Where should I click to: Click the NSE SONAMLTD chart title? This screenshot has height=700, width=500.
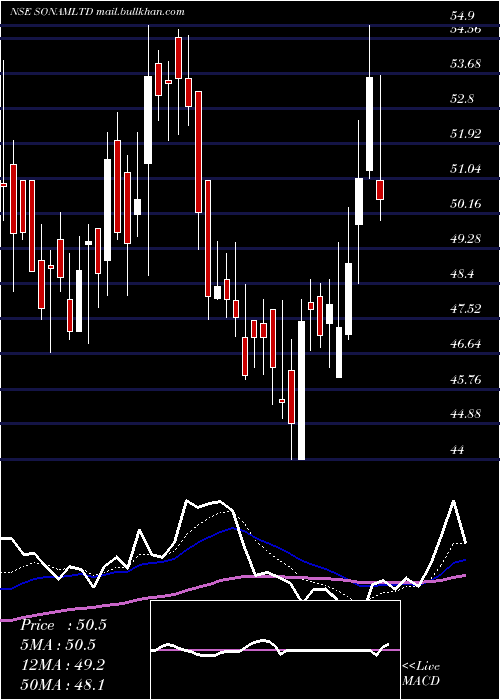pyautogui.click(x=97, y=12)
